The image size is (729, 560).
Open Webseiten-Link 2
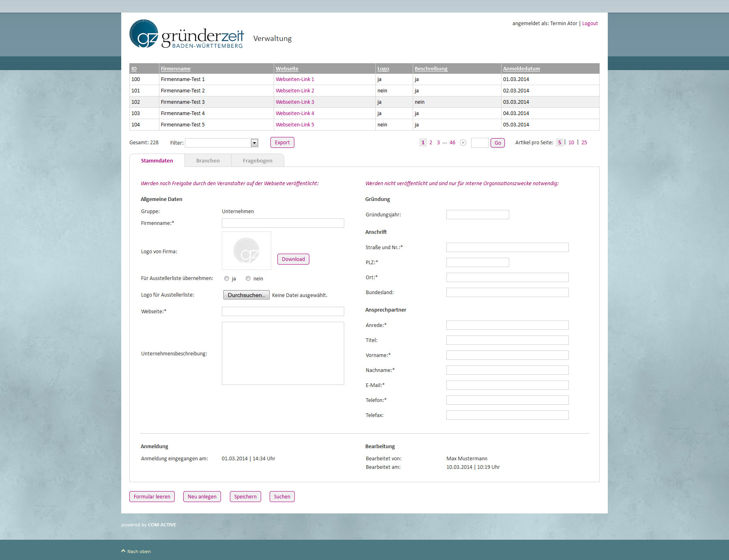(x=295, y=91)
